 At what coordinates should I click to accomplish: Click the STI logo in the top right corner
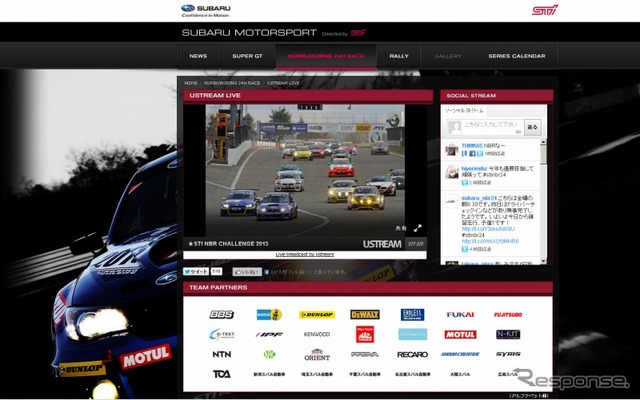(545, 10)
